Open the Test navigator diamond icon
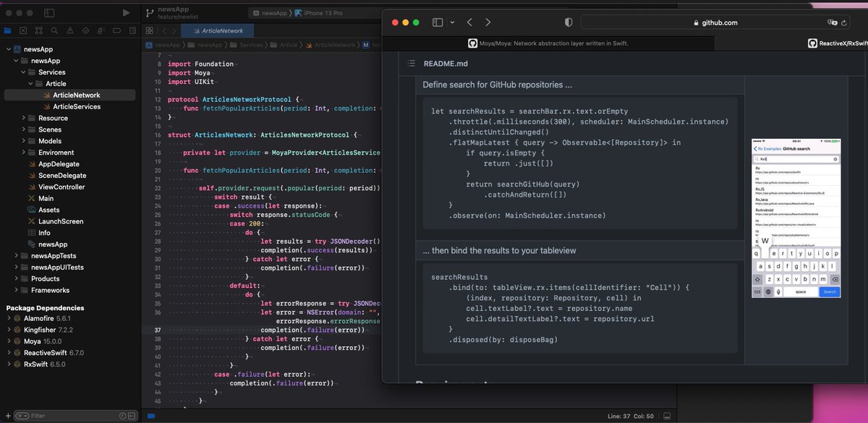Image resolution: width=868 pixels, height=423 pixels. pyautogui.click(x=85, y=31)
